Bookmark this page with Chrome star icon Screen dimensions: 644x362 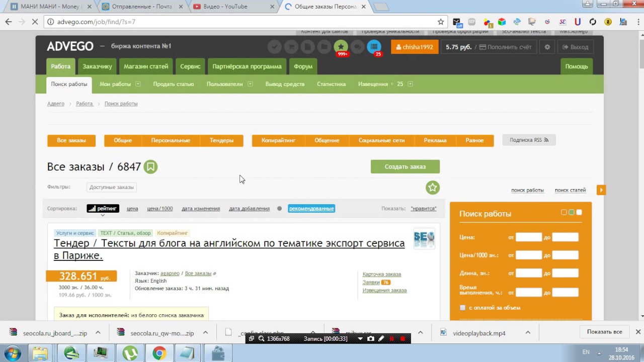coord(441,22)
